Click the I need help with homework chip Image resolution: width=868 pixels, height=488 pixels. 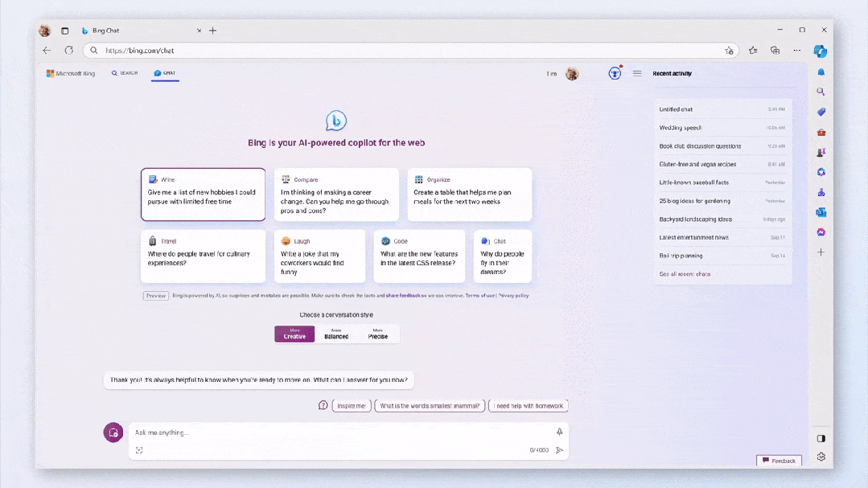point(528,405)
